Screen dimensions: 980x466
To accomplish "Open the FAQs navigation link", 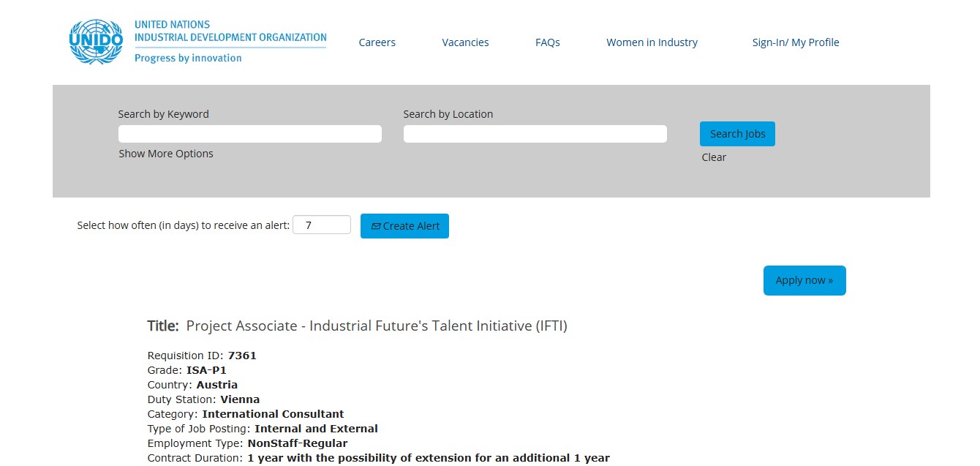I will click(547, 42).
